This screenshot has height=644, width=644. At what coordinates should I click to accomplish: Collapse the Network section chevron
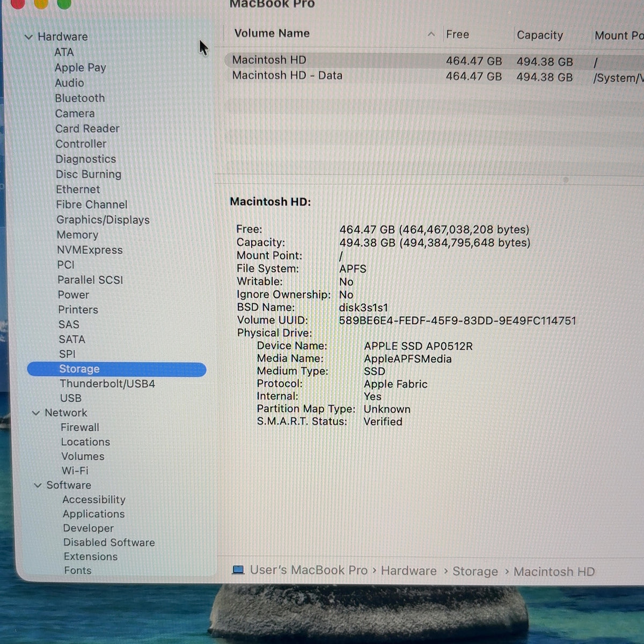[36, 413]
